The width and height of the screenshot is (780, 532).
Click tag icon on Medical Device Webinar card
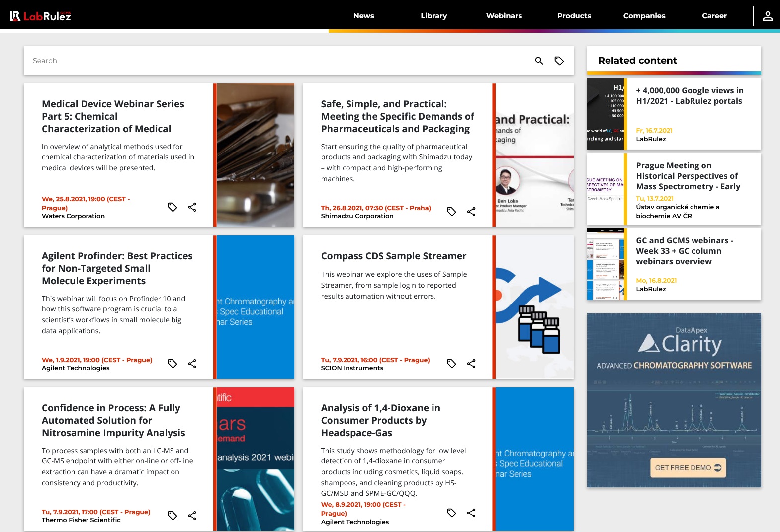(173, 207)
